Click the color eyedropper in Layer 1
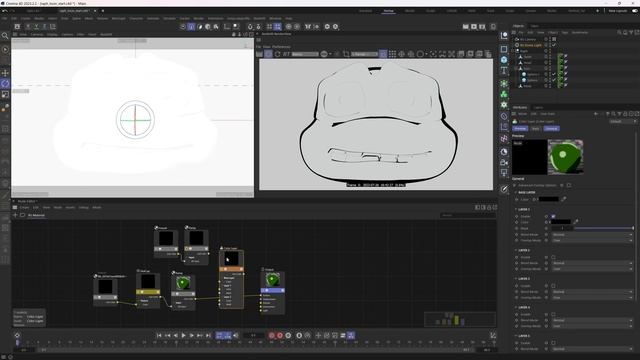This screenshot has height=360, width=640. [576, 222]
